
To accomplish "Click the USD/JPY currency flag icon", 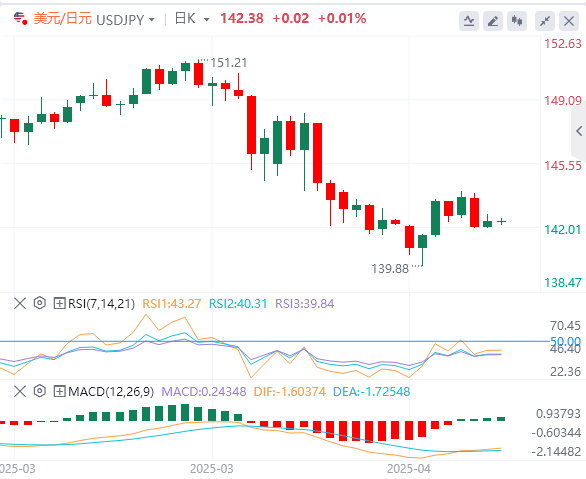I will (x=20, y=18).
